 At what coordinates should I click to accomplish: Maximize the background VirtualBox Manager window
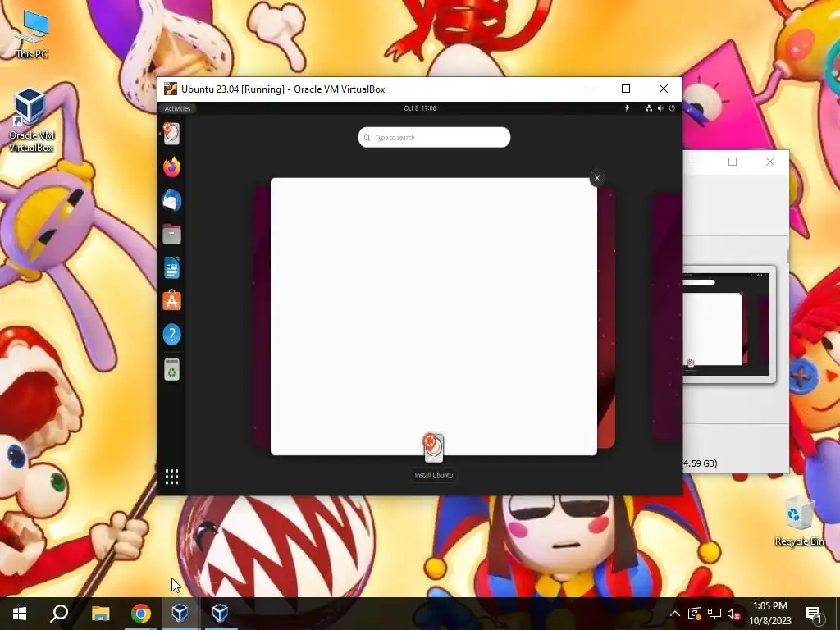733,162
